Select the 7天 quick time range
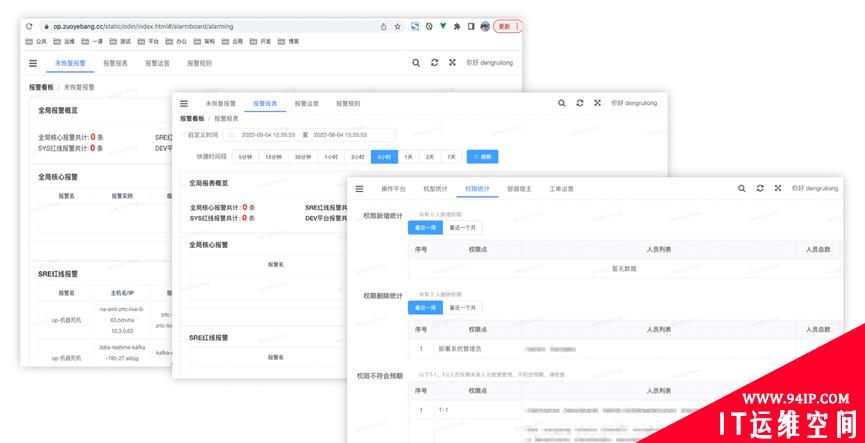The height and width of the screenshot is (443, 865). 451,157
